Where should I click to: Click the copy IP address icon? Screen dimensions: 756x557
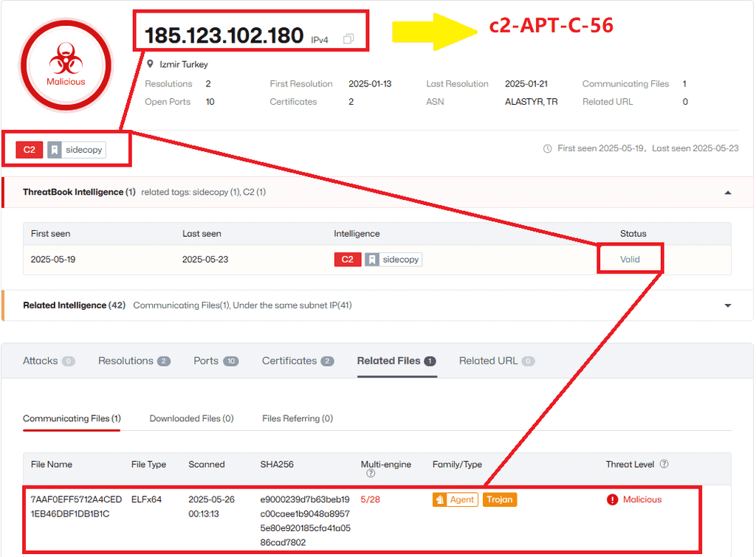pyautogui.click(x=348, y=38)
